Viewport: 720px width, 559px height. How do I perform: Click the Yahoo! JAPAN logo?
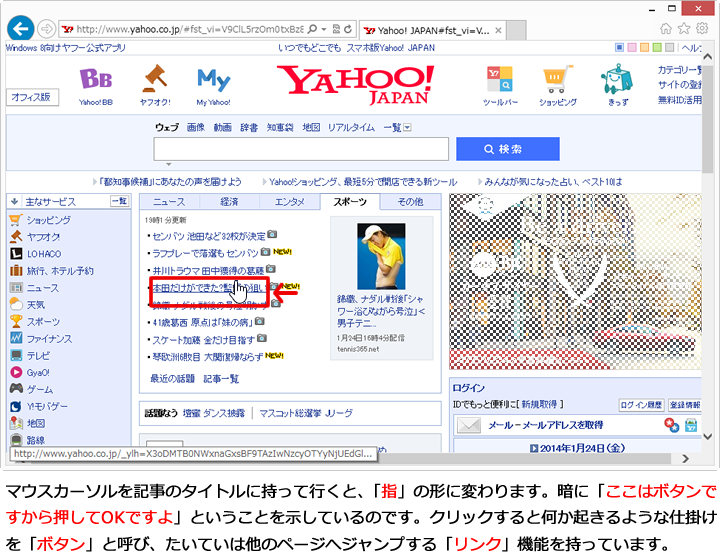pyautogui.click(x=356, y=85)
